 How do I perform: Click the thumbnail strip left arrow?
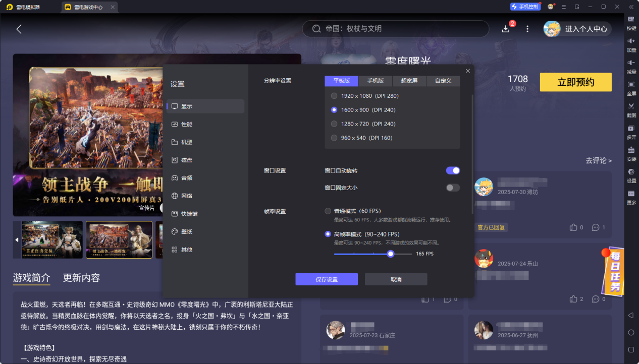[x=17, y=240]
